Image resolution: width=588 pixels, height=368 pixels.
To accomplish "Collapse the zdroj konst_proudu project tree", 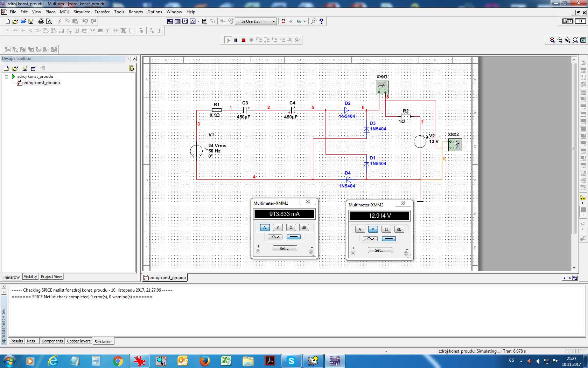I will click(x=7, y=76).
